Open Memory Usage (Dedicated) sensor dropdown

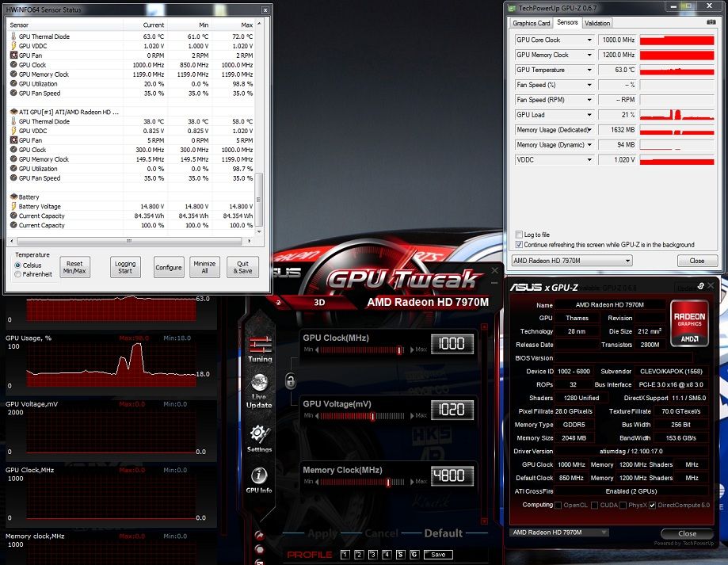(x=589, y=130)
